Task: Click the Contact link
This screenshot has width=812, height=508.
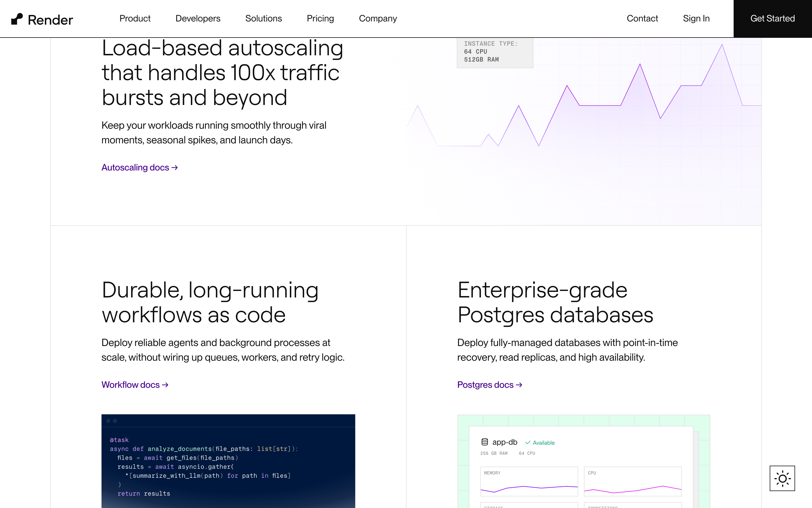Action: pos(642,18)
